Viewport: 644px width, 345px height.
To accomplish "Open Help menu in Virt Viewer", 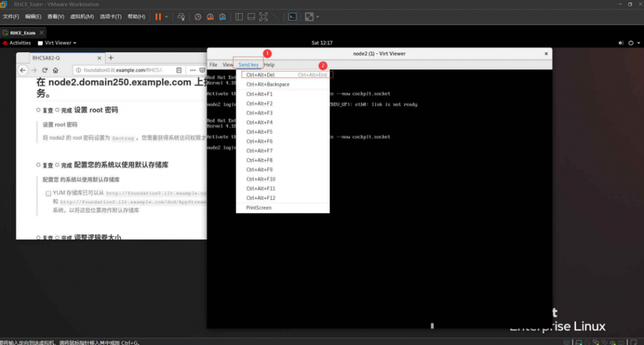I will click(269, 65).
